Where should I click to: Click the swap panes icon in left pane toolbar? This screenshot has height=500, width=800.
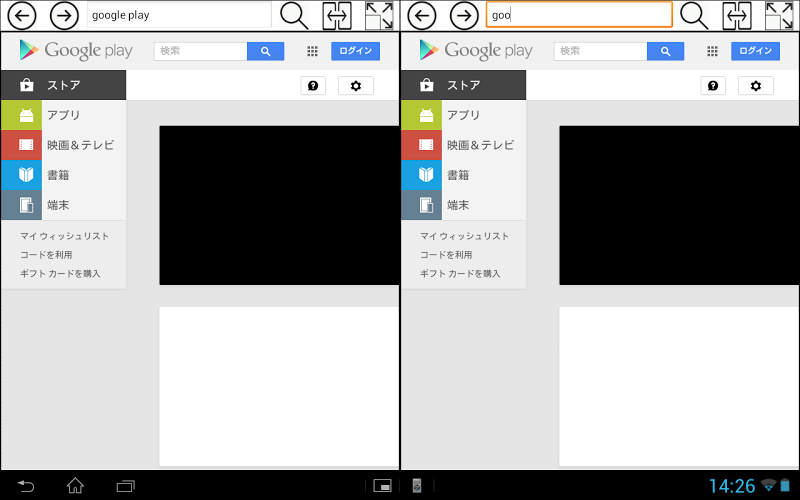point(337,16)
